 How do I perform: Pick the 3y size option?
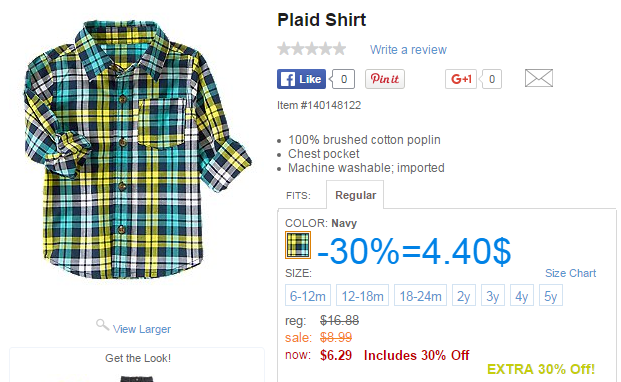click(493, 295)
